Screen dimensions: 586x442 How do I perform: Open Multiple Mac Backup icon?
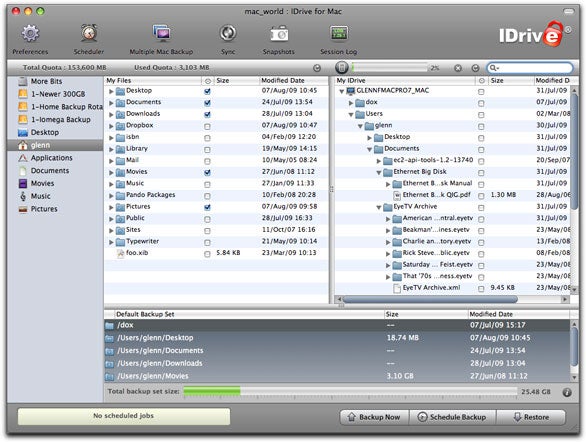pos(161,34)
